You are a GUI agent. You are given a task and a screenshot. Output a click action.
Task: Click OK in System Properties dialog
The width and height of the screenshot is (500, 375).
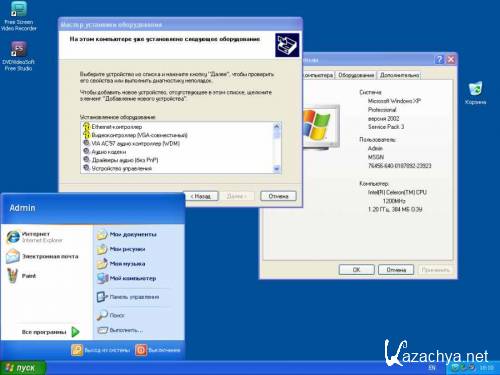tap(357, 270)
